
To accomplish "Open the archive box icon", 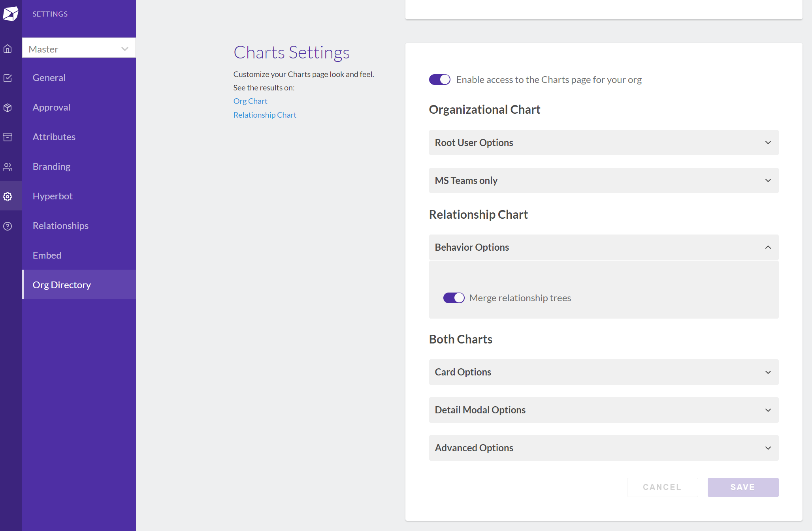I will pos(8,137).
